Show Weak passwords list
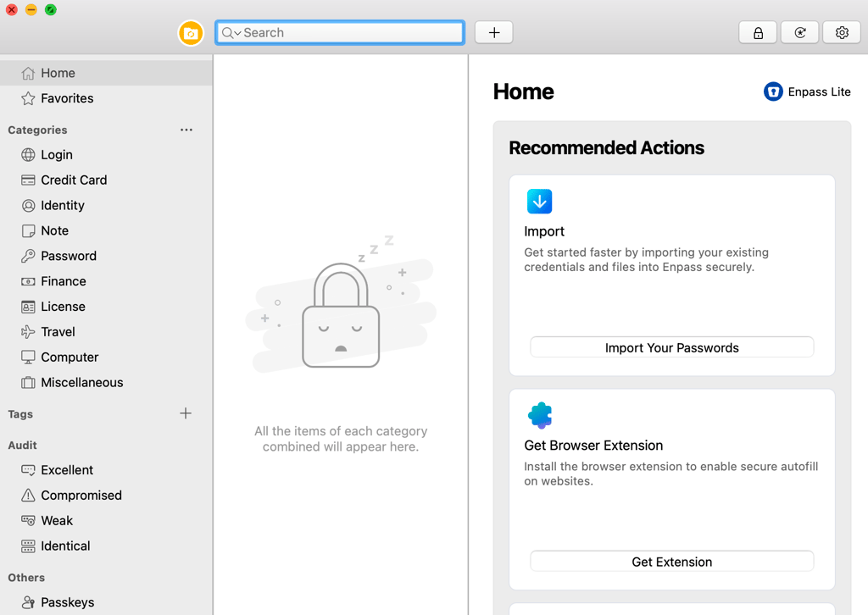868x615 pixels. [x=106, y=520]
